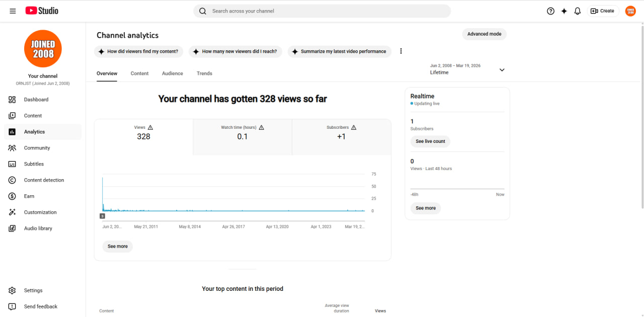Switch to the Audience tab

pyautogui.click(x=173, y=73)
